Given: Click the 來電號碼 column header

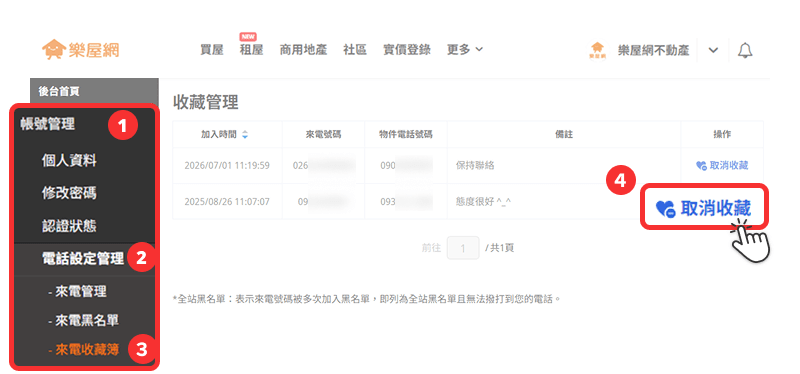Looking at the screenshot, I should point(323,135).
